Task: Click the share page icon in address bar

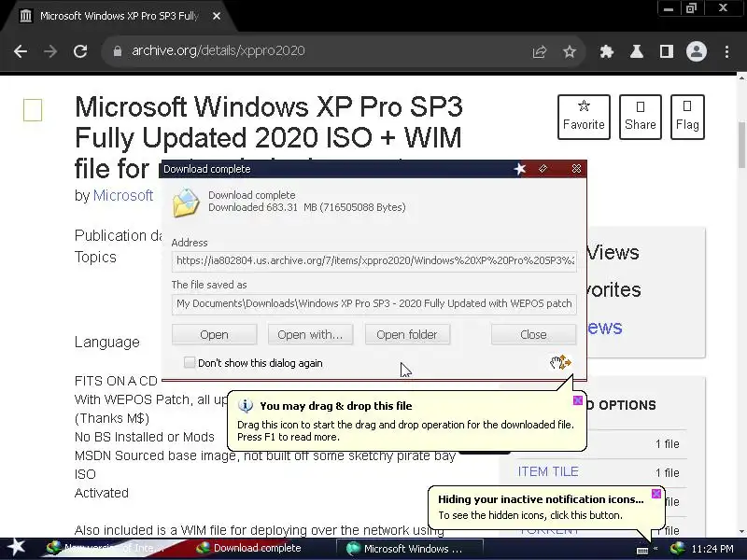Action: pos(540,51)
